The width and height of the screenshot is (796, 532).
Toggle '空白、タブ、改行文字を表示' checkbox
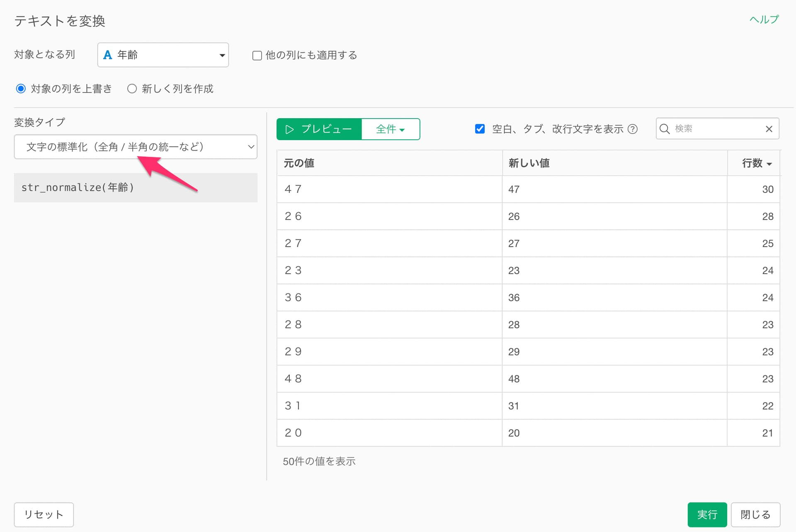pos(480,129)
